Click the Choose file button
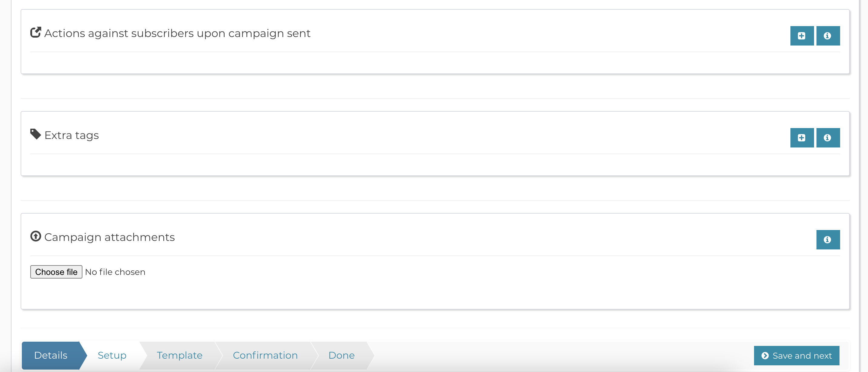Image resolution: width=868 pixels, height=372 pixels. point(56,272)
